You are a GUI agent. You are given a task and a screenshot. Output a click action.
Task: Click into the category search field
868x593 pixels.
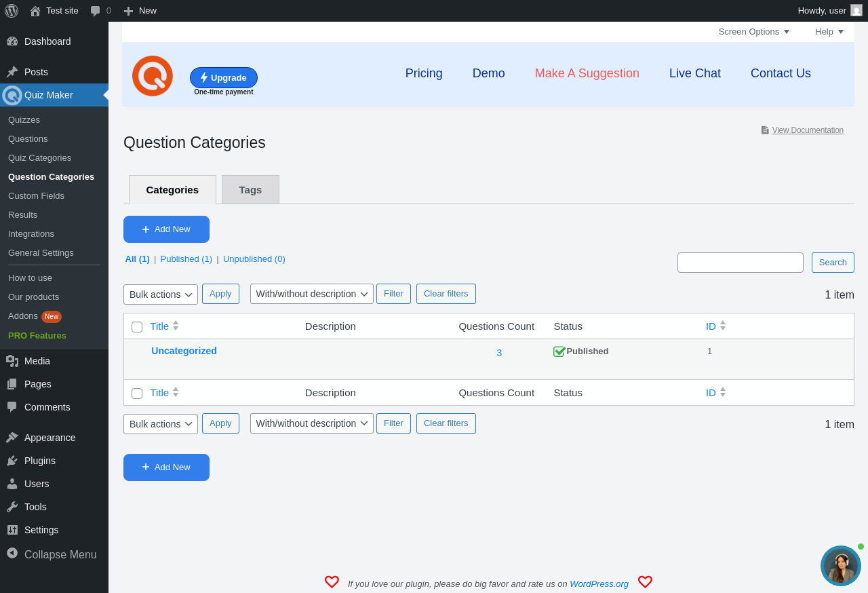[740, 263]
